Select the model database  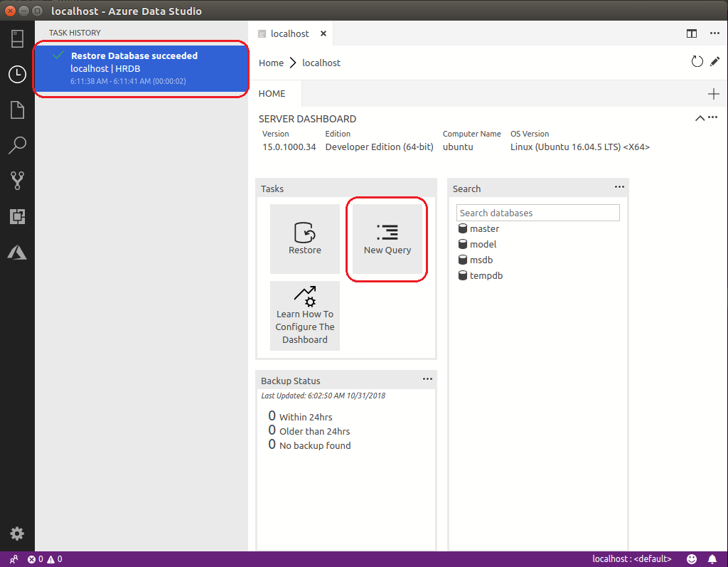[477, 245]
